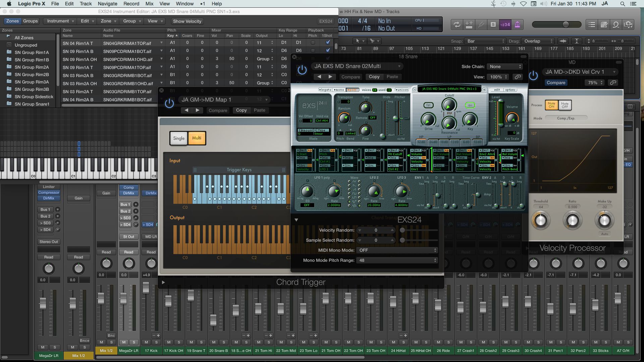This screenshot has width=644, height=362.
Task: Toggle power button of Velocity Processor plugin
Action: [x=533, y=75]
